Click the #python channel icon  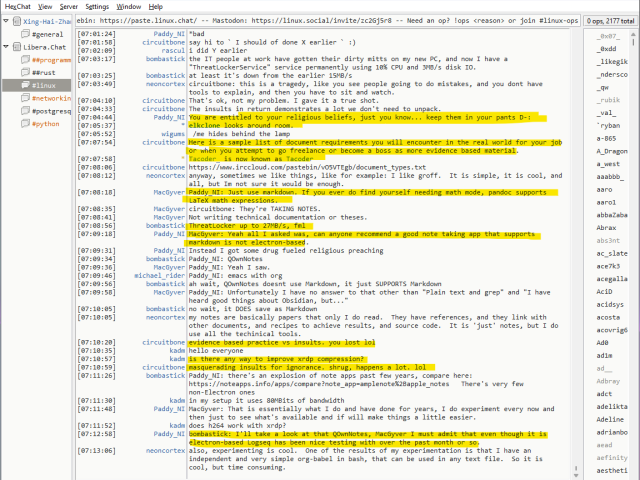[23, 125]
